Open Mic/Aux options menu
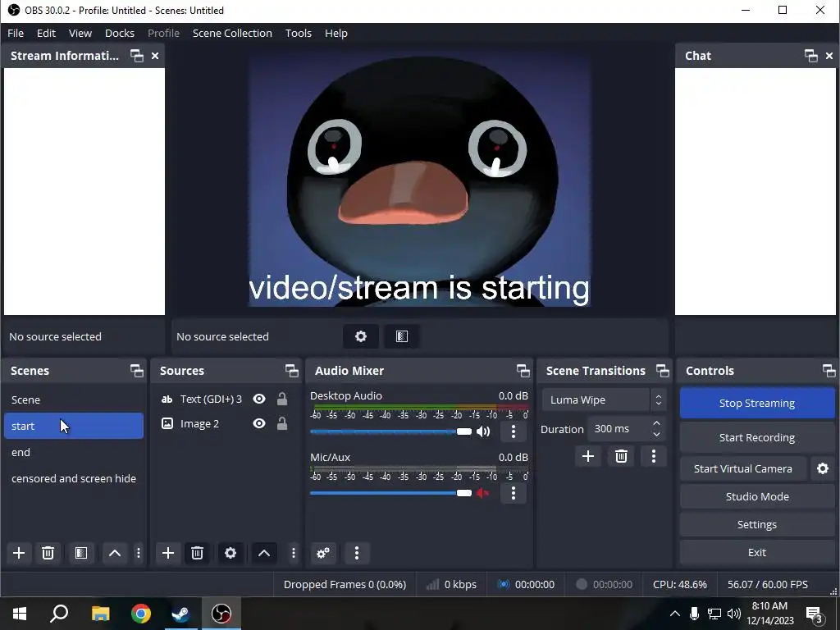The image size is (840, 630). pyautogui.click(x=514, y=493)
